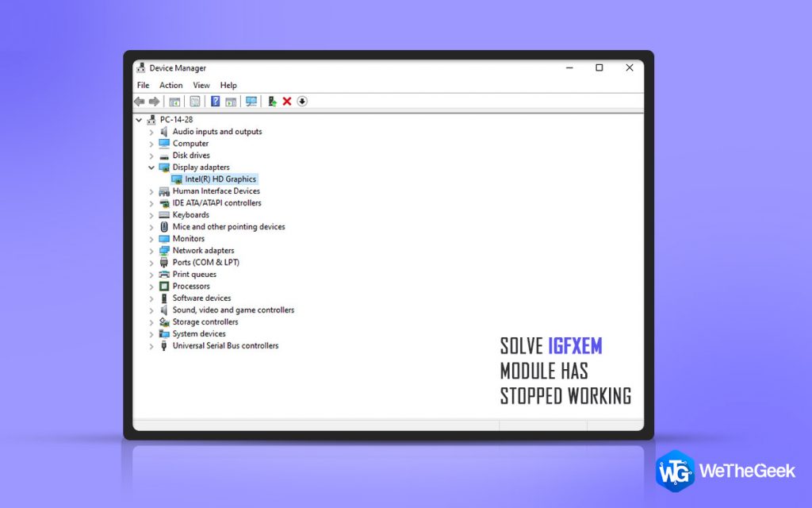Click the Human Interface Devices icon
Image resolution: width=812 pixels, height=508 pixels.
[x=164, y=191]
